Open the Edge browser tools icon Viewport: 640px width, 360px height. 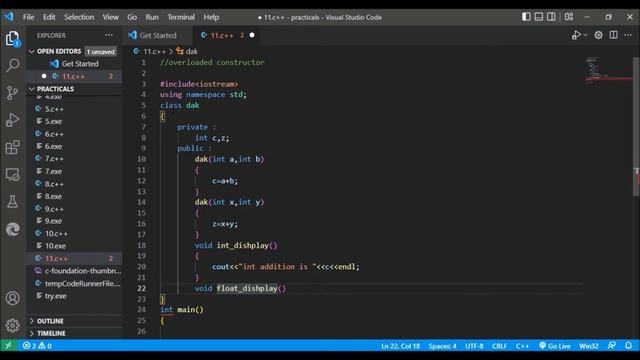pos(12,229)
